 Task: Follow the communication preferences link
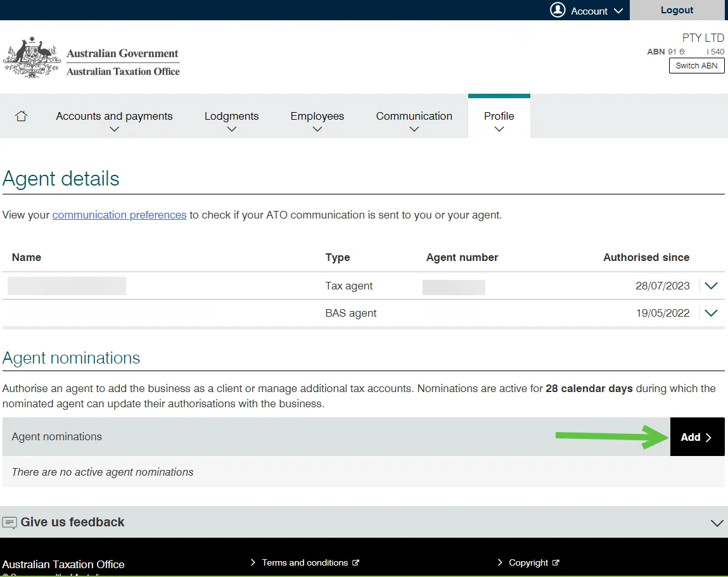click(119, 215)
